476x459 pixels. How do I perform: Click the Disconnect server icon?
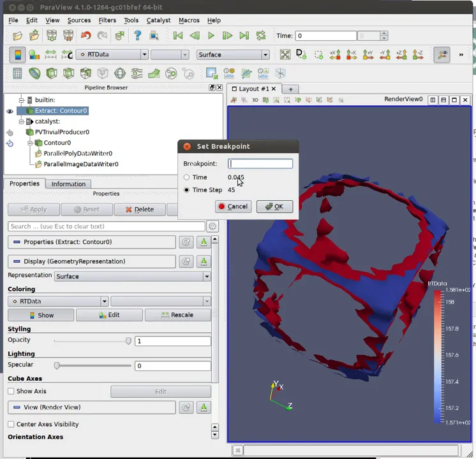click(68, 36)
